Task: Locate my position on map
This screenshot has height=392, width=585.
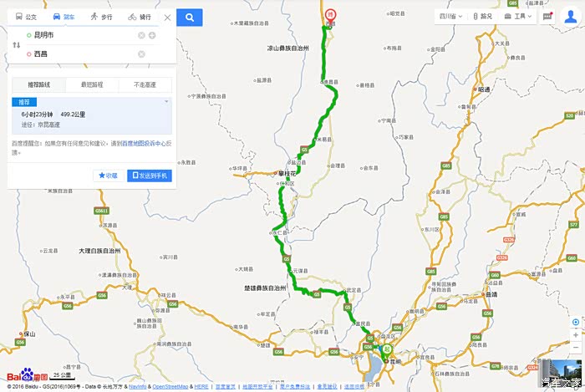Action: click(576, 323)
